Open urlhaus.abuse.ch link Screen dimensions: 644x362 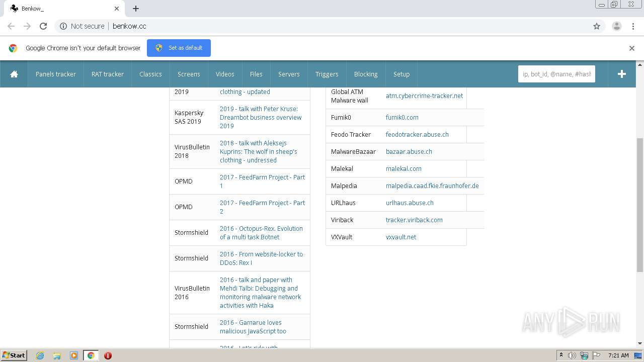410,203
